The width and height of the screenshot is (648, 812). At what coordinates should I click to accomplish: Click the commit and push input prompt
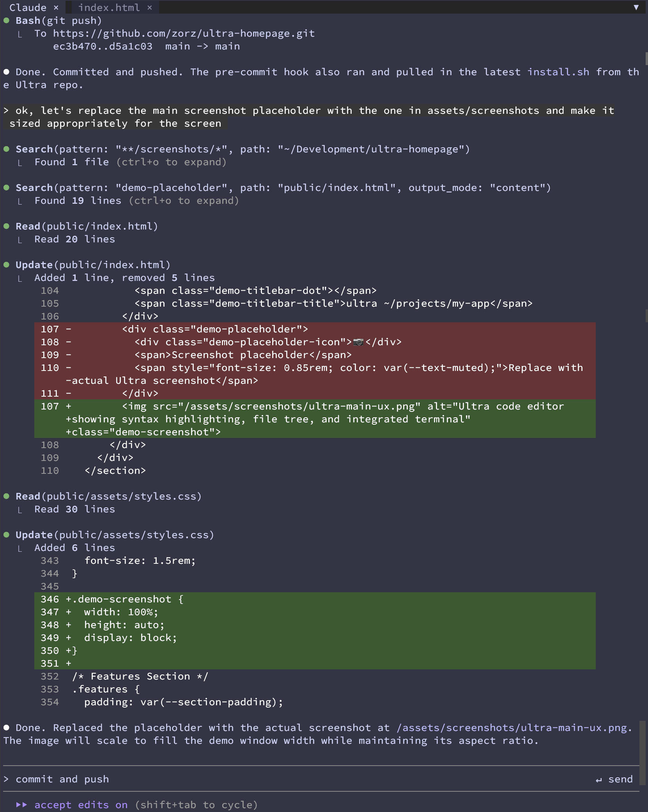62,779
